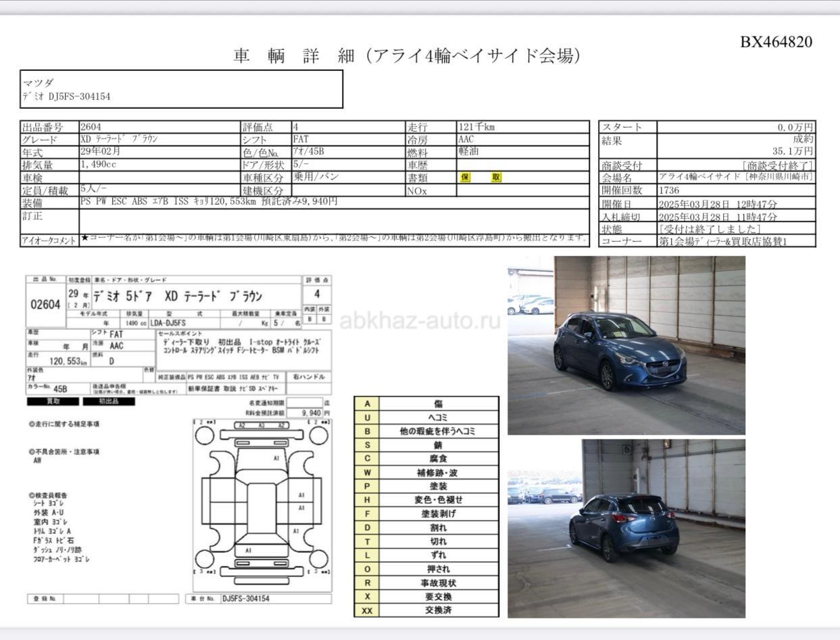
Task: Click legend row D 割れ
Action: pyautogui.click(x=426, y=527)
